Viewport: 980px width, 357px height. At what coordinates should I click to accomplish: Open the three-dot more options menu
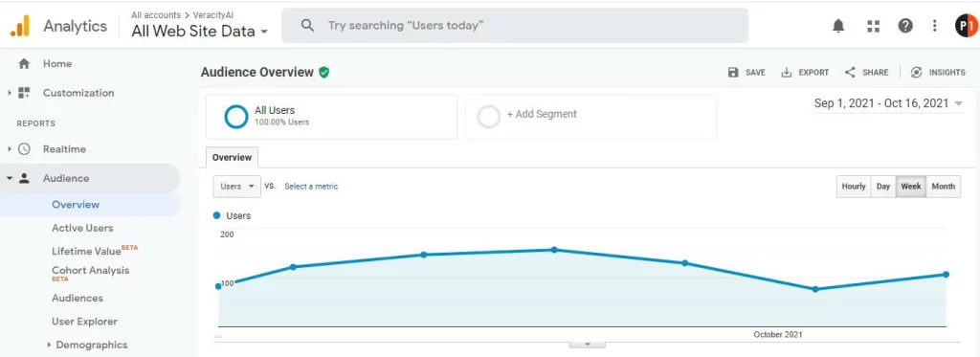pos(934,26)
